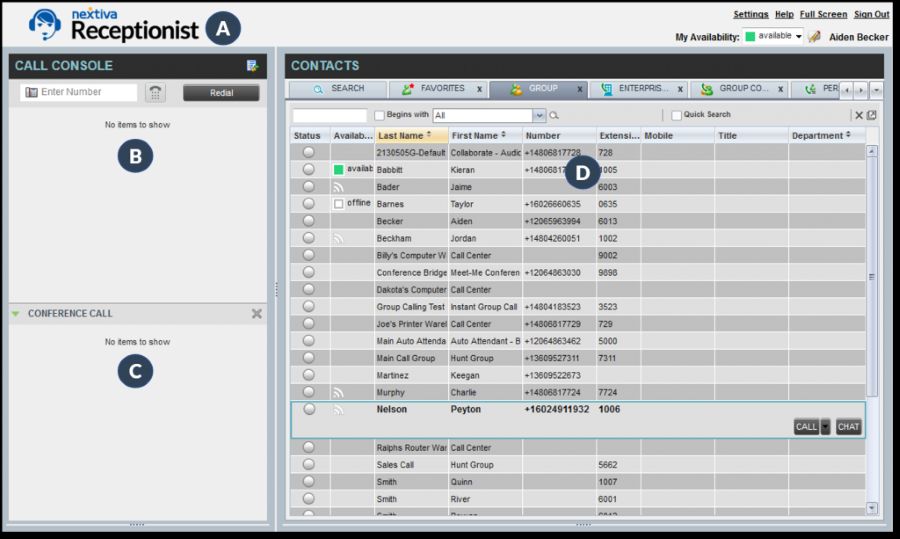Open the My Availability dropdown

[x=798, y=36]
